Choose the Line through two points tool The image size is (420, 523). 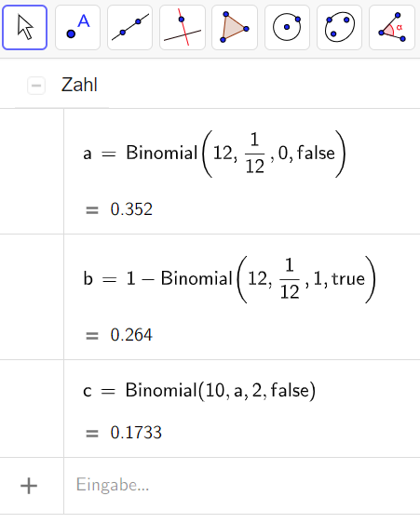[x=129, y=28]
